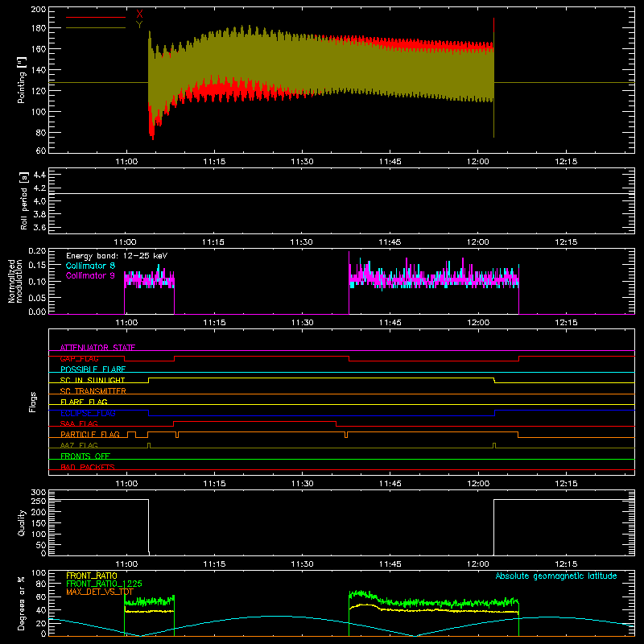Click the Quality axis title

(x=22, y=522)
